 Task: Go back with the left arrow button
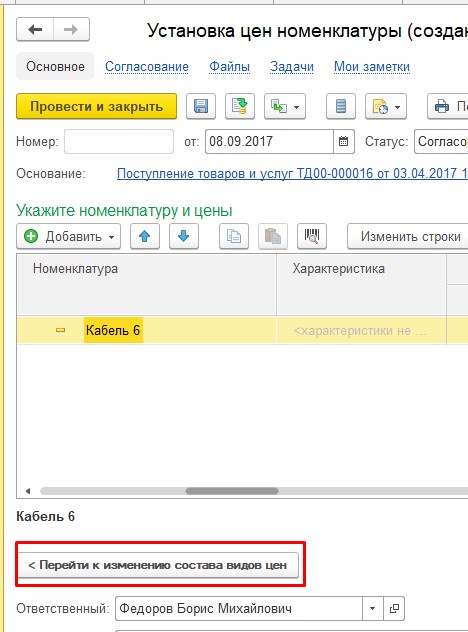click(x=35, y=29)
